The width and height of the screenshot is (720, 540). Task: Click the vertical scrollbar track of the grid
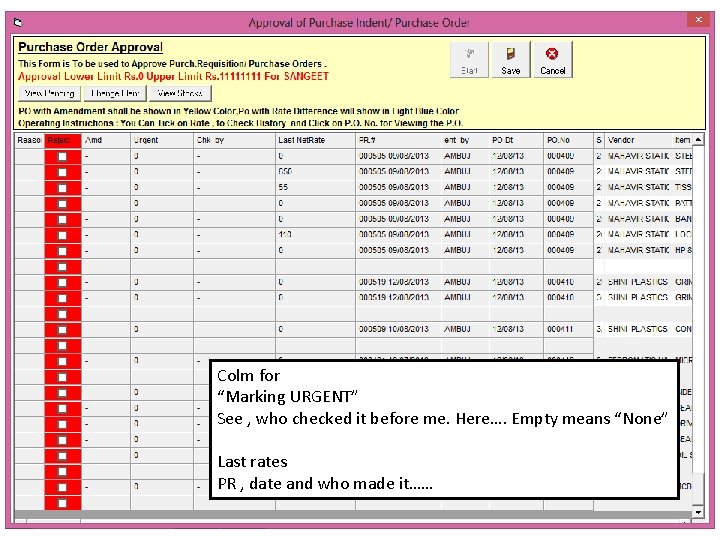point(698,326)
